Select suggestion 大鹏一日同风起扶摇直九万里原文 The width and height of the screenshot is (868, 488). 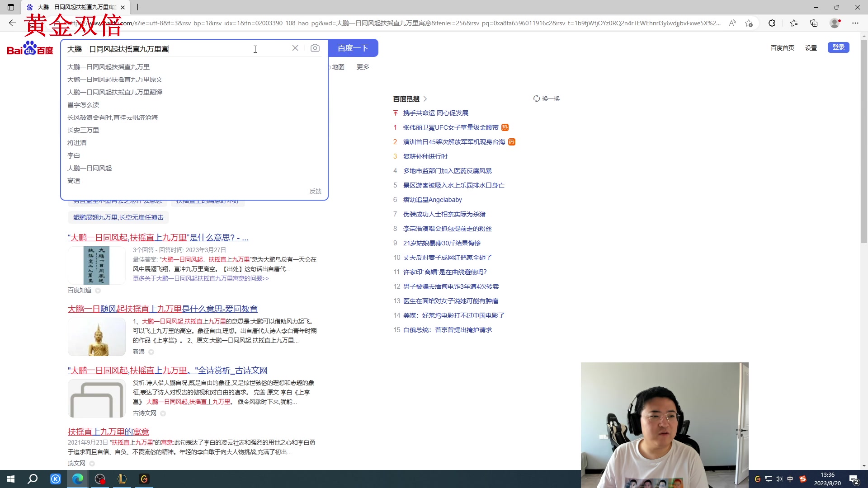(115, 80)
